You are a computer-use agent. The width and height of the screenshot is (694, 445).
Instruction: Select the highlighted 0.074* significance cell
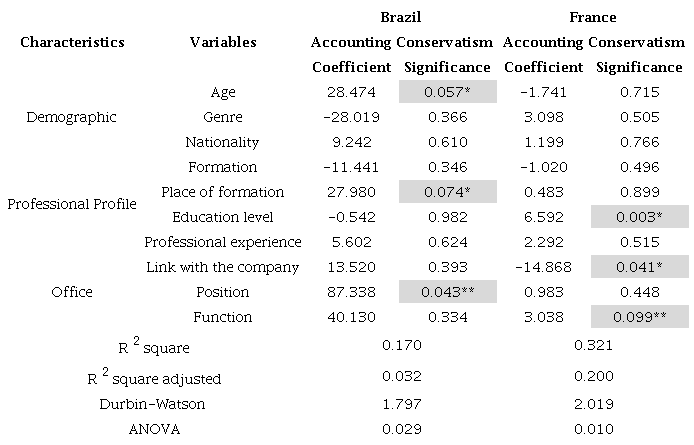point(448,192)
